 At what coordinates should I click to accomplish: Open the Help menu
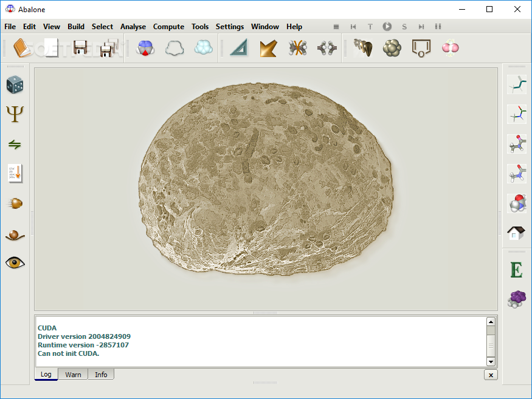pyautogui.click(x=294, y=27)
